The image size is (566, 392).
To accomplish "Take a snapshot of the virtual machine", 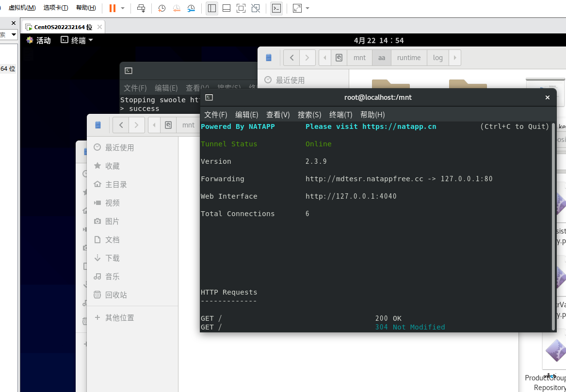I will coord(162,8).
